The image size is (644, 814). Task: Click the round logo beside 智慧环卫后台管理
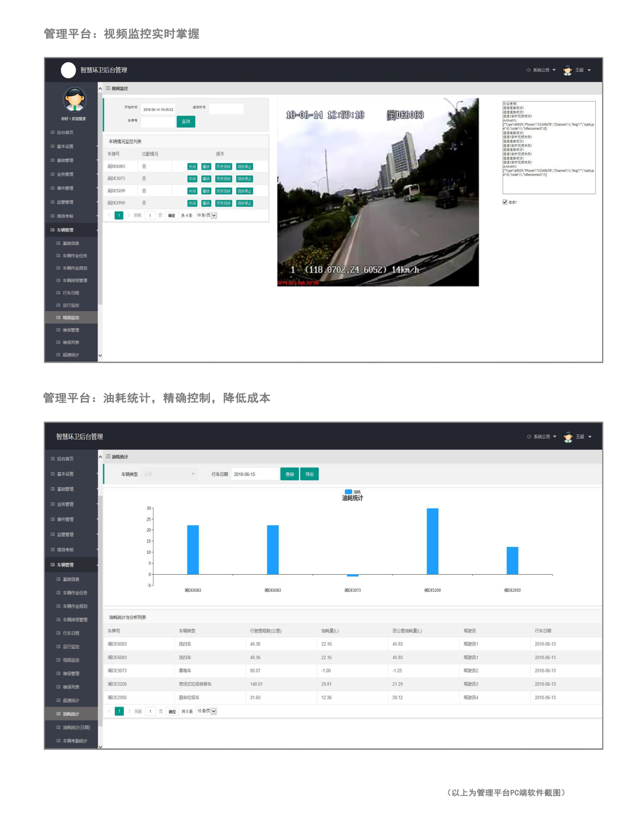68,70
